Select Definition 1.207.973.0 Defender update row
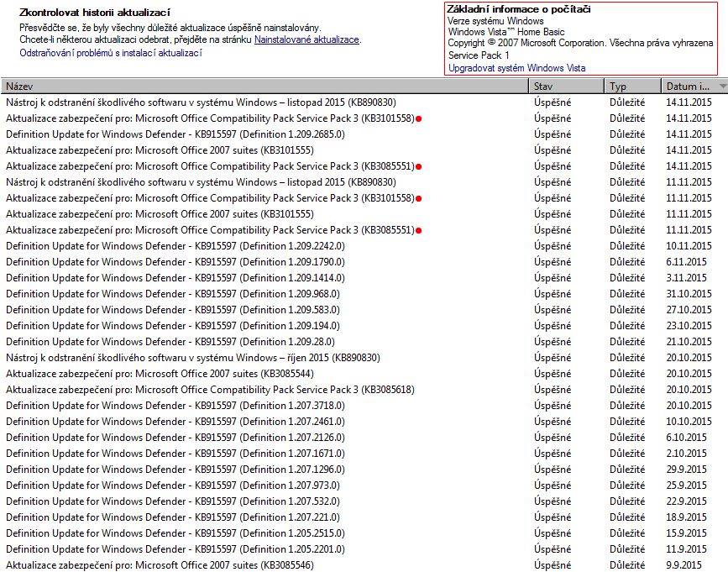Screen dimensions: 728x572 [364, 485]
